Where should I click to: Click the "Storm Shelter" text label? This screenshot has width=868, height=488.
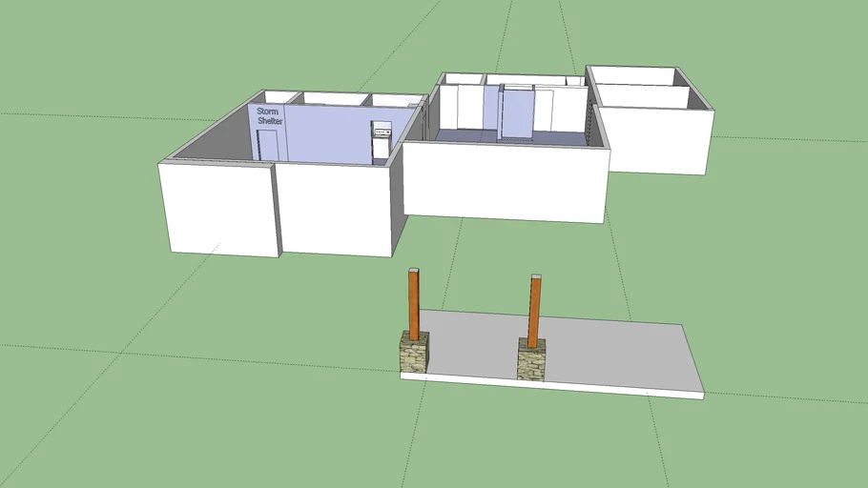pyautogui.click(x=270, y=116)
